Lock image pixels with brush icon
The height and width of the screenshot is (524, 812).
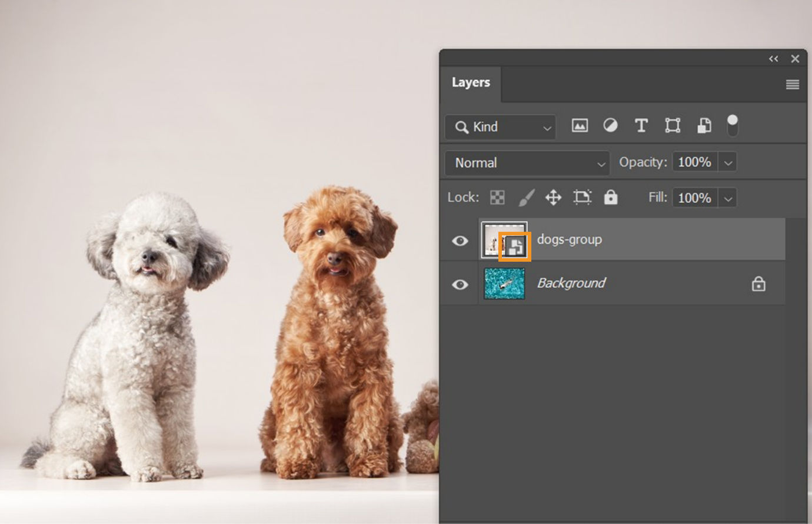click(526, 198)
